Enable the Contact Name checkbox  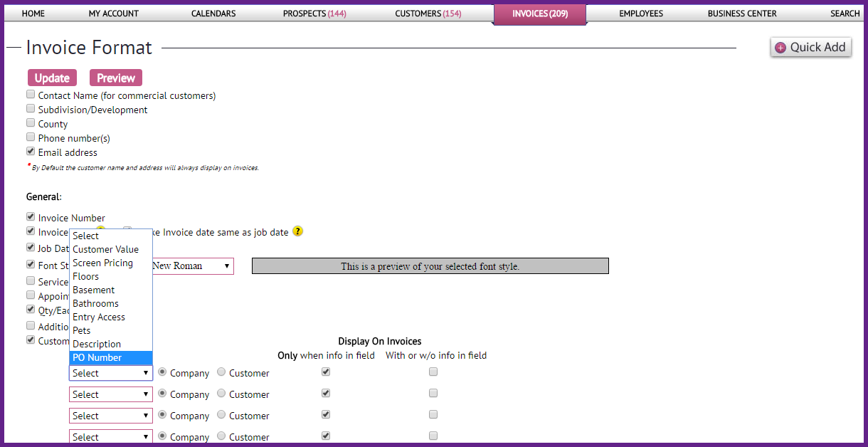[31, 95]
